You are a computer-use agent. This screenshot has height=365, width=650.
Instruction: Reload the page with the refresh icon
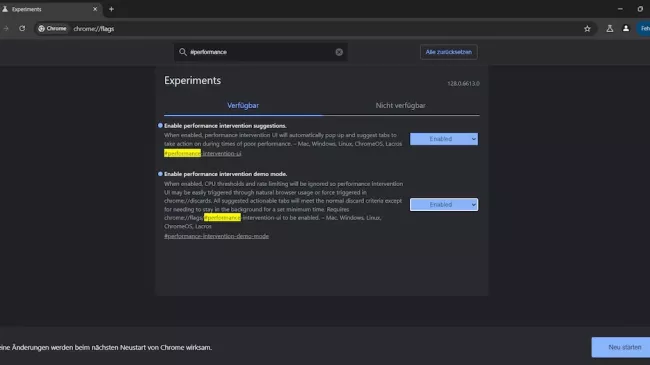(x=22, y=29)
